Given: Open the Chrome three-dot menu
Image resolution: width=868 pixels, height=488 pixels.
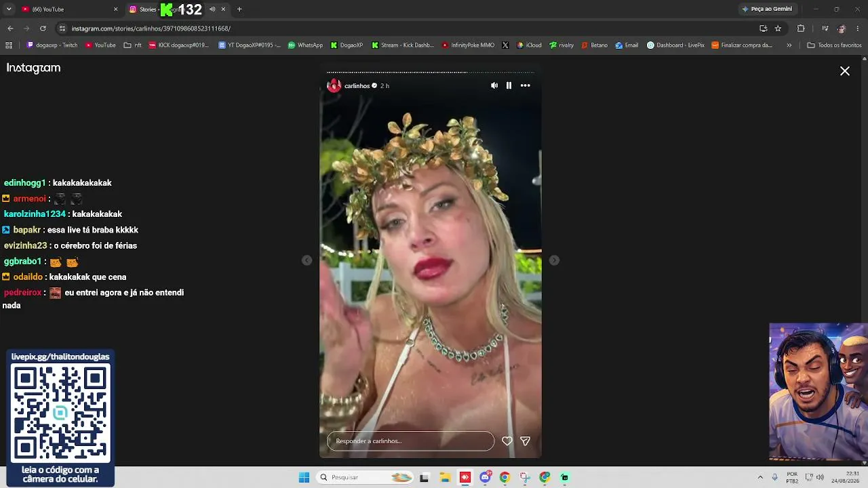Looking at the screenshot, I should (859, 28).
